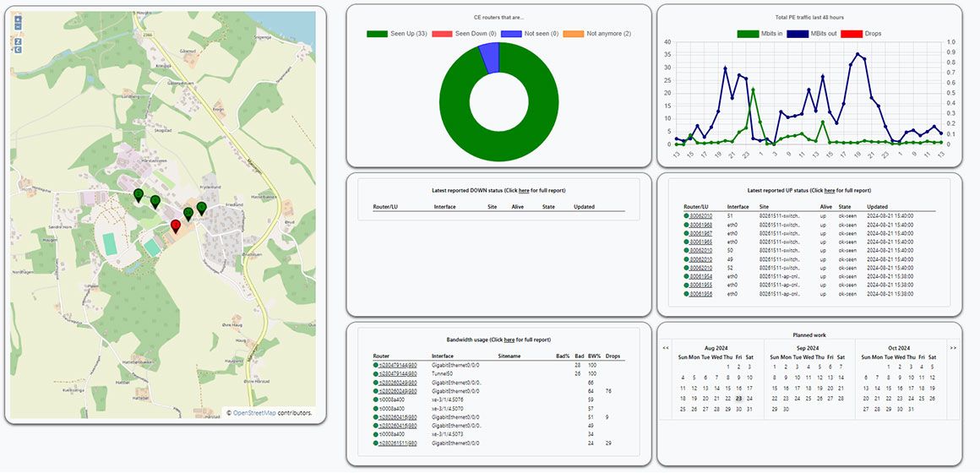The height and width of the screenshot is (473, 980).
Task: Open router 80062010 in the interface 51 row
Action: [700, 215]
